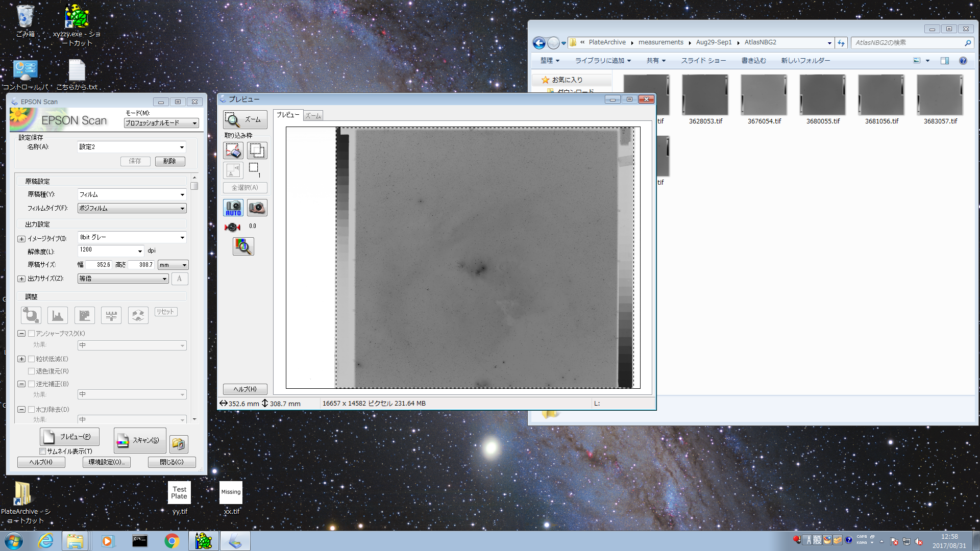Delete marquee with the eraser icon
Viewport: 980px width, 551px height.
pos(233,151)
